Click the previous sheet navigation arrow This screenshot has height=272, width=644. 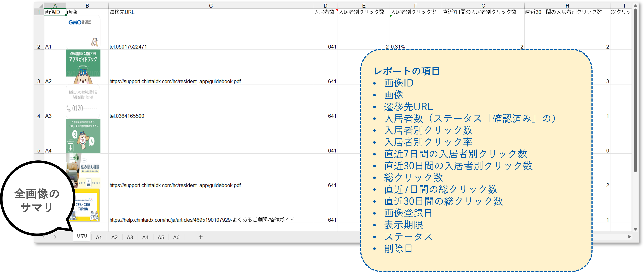(x=44, y=237)
